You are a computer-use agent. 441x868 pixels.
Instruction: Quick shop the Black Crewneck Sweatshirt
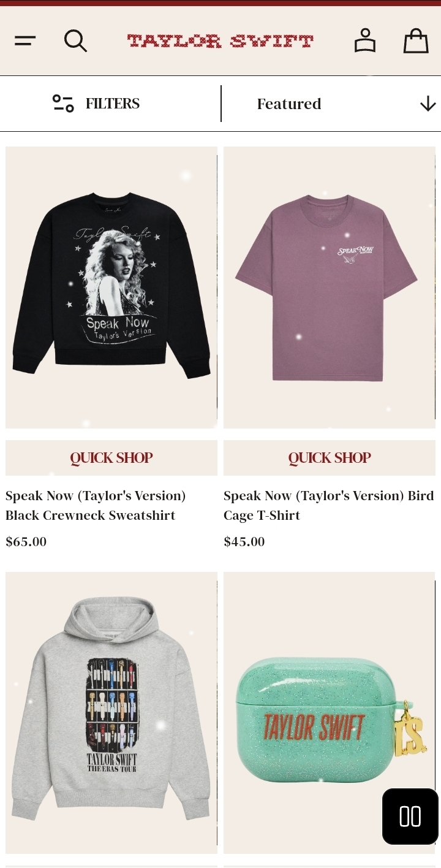pos(111,458)
